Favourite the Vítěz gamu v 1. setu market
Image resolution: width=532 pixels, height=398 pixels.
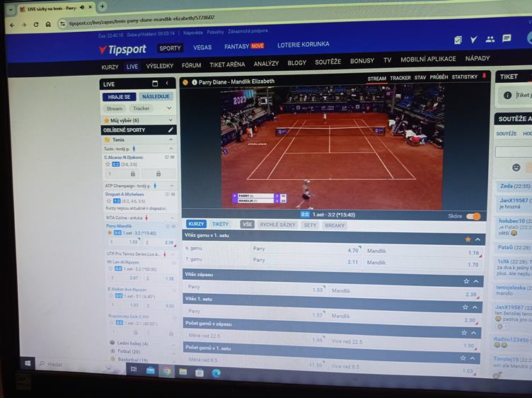point(468,239)
